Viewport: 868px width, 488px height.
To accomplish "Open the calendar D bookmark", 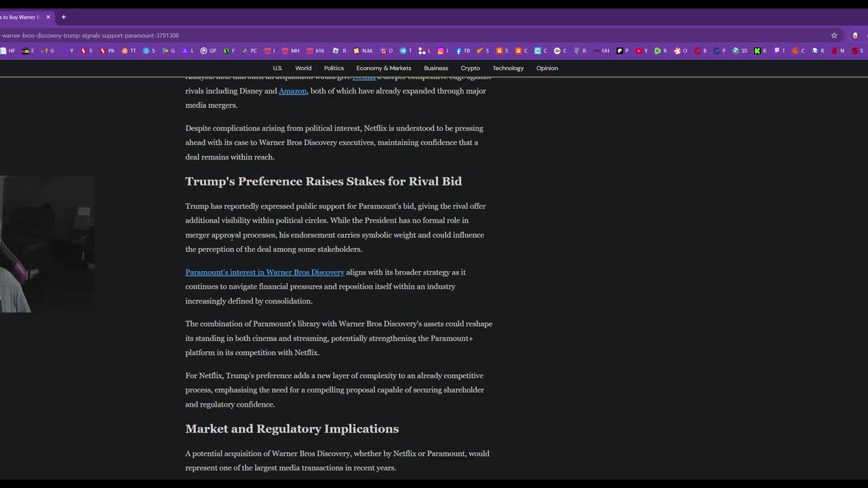I will (x=386, y=51).
